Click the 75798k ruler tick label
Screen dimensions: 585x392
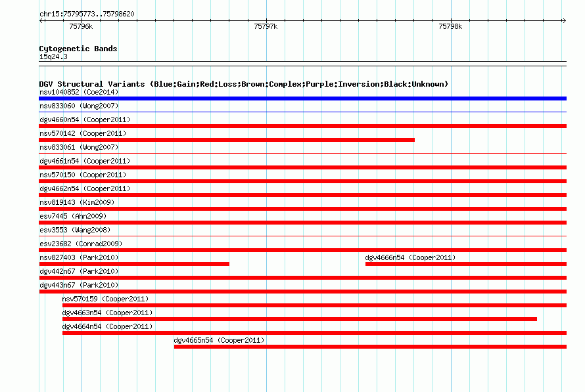pyautogui.click(x=450, y=26)
